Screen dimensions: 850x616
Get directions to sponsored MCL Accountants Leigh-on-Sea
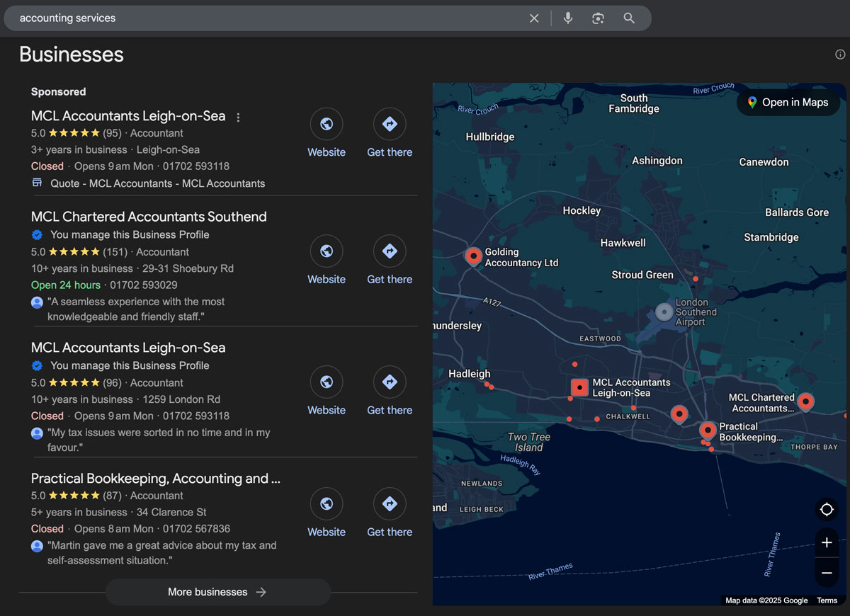[x=390, y=133]
